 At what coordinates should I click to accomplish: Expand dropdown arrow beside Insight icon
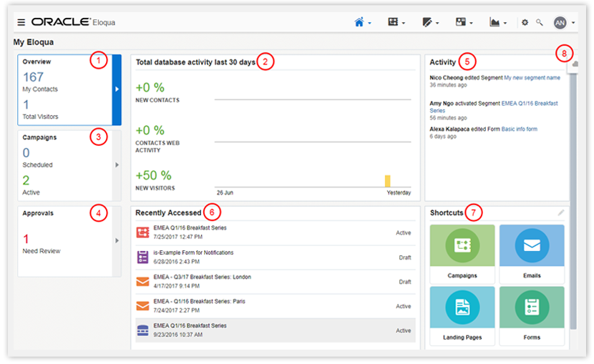tap(505, 23)
